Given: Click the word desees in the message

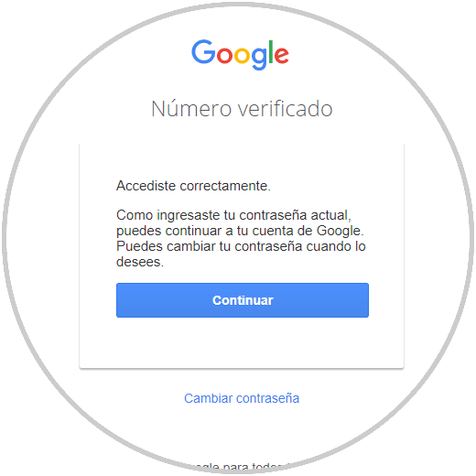Looking at the screenshot, I should coord(140,262).
